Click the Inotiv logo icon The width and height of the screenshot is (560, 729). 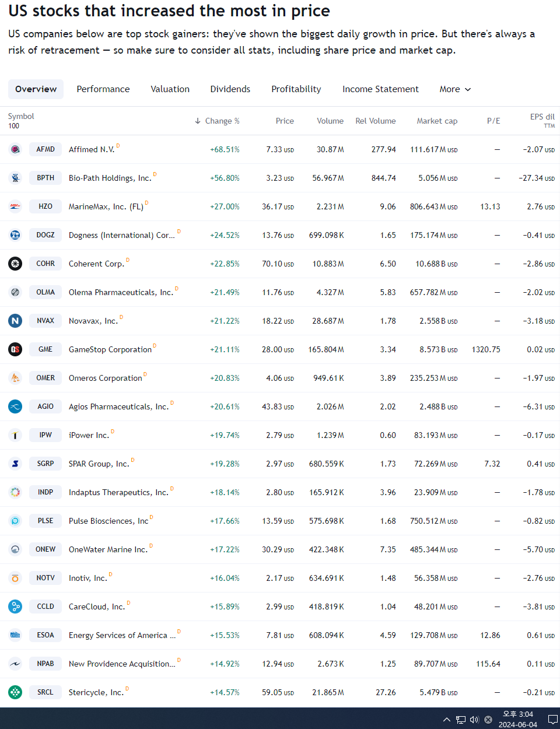click(x=15, y=578)
